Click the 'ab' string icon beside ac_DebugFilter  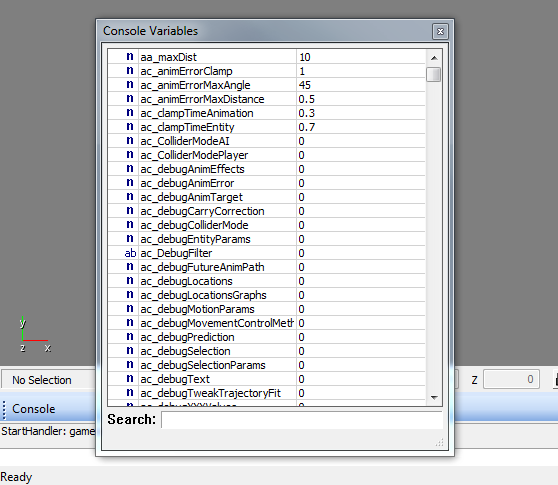(130, 253)
